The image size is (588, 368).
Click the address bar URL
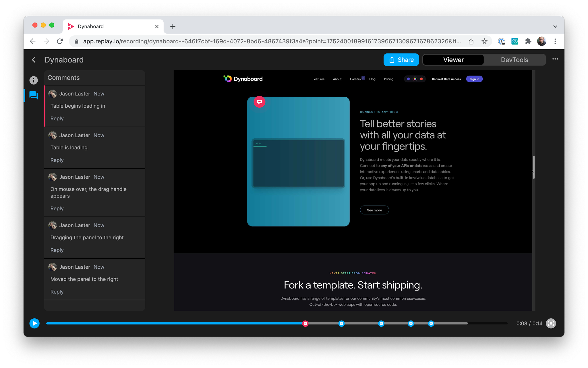pos(272,41)
